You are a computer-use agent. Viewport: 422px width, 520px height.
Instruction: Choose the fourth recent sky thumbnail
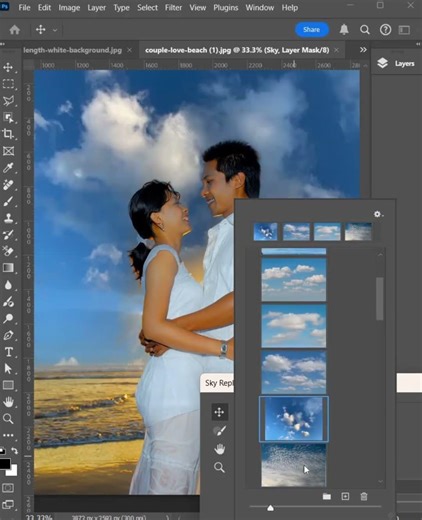pos(358,231)
